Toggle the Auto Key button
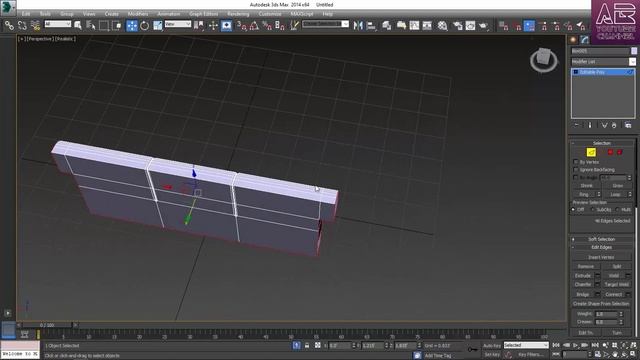The height and width of the screenshot is (360, 640). [491, 346]
